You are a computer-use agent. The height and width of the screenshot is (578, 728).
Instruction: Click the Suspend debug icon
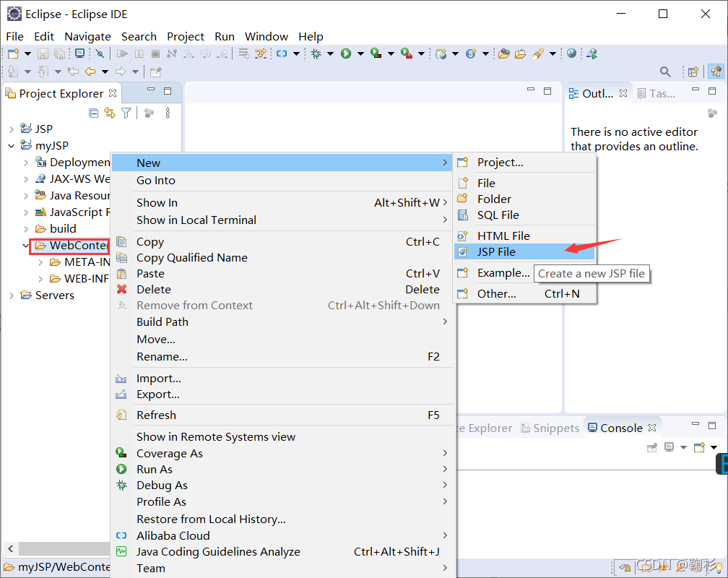coord(139,53)
